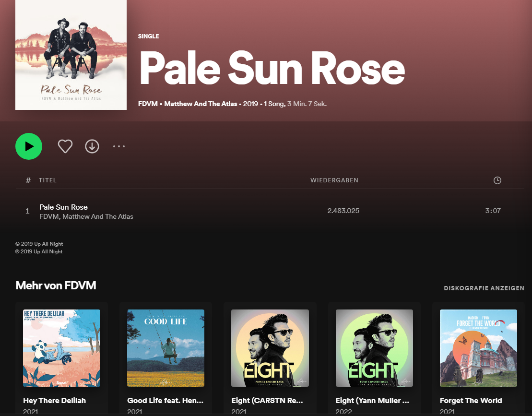Click the track duration 3:07
The image size is (532, 416).
(x=493, y=211)
